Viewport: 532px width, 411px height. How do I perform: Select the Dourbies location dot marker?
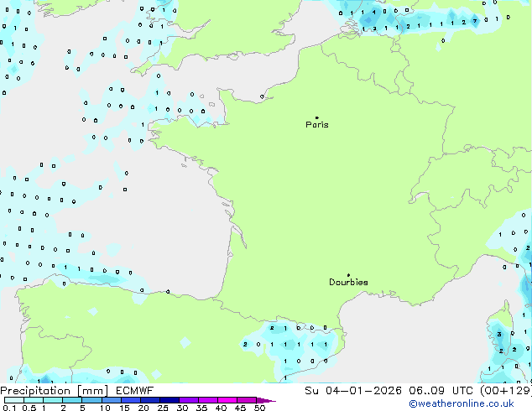[348, 275]
